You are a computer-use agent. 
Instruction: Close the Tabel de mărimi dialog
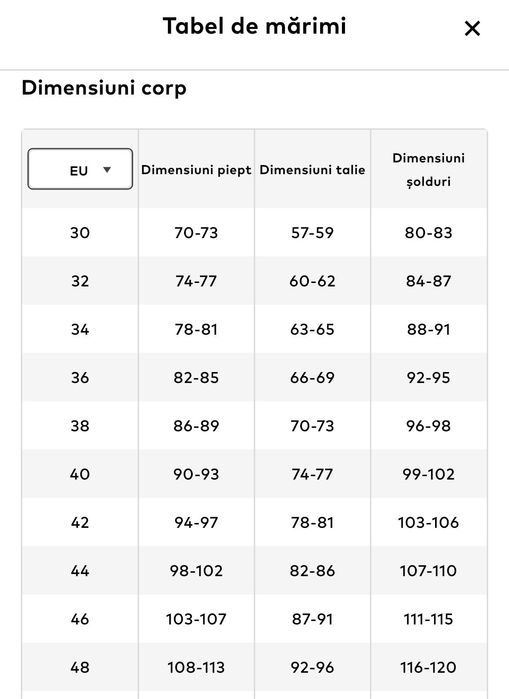[472, 29]
